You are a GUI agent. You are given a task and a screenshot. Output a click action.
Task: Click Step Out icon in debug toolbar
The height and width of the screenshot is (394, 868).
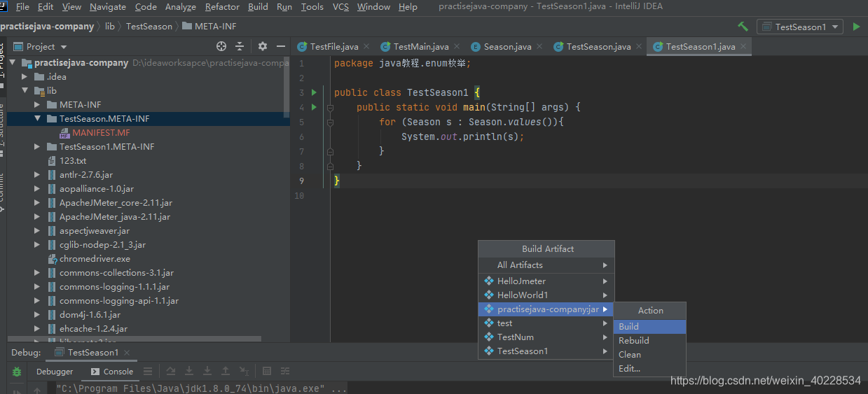click(x=226, y=372)
